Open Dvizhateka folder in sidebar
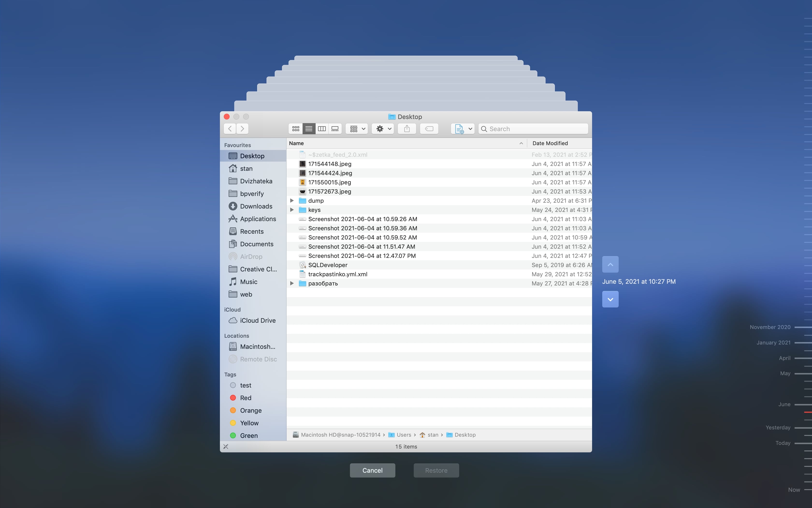The width and height of the screenshot is (812, 508). pyautogui.click(x=253, y=181)
